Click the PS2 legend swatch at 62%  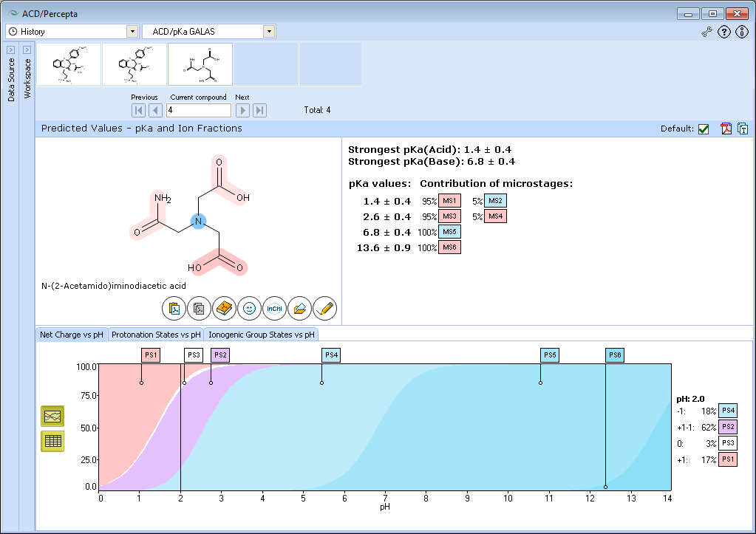coord(728,426)
